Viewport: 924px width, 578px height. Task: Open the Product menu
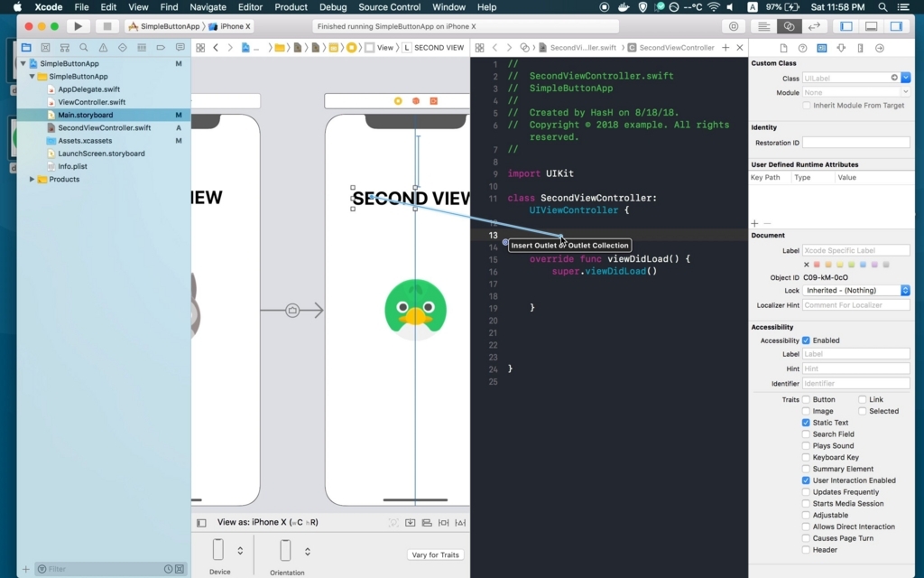[x=291, y=7]
